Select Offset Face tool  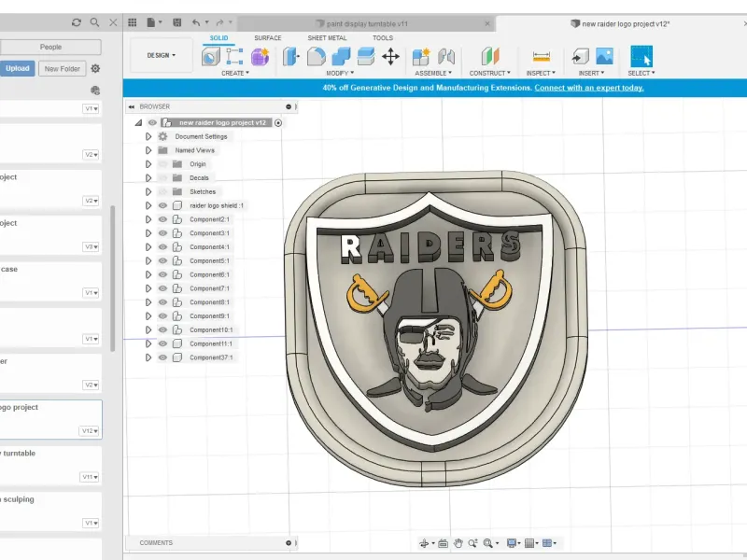click(x=366, y=57)
